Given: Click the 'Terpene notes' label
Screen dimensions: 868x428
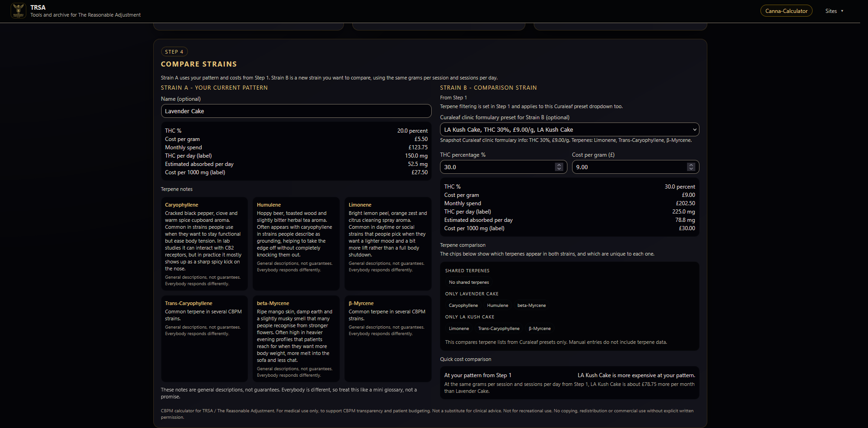Looking at the screenshot, I should [176, 189].
